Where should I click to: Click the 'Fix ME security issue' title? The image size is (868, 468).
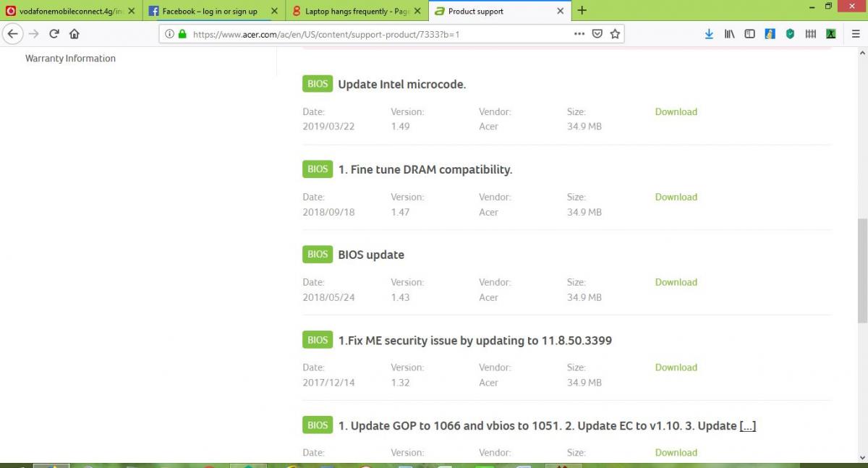click(x=475, y=341)
